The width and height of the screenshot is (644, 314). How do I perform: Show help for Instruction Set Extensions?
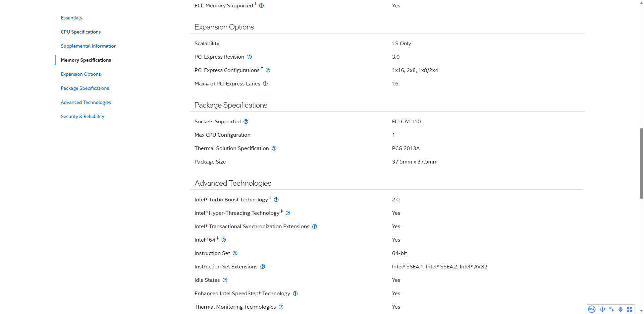pos(263,267)
